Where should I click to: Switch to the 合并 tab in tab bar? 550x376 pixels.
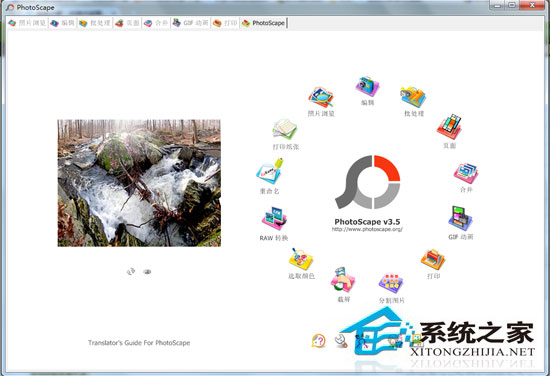pyautogui.click(x=156, y=23)
